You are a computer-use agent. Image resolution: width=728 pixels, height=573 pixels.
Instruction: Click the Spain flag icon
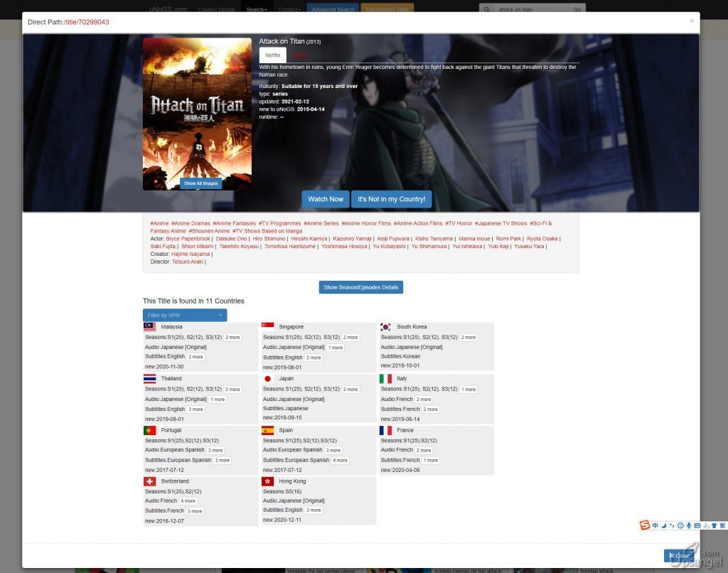click(x=267, y=430)
